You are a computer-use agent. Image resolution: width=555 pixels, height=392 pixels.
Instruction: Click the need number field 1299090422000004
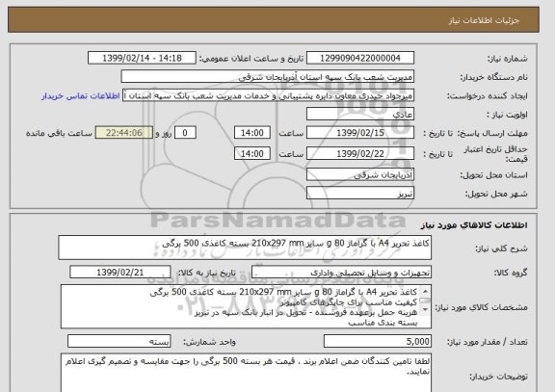point(360,58)
